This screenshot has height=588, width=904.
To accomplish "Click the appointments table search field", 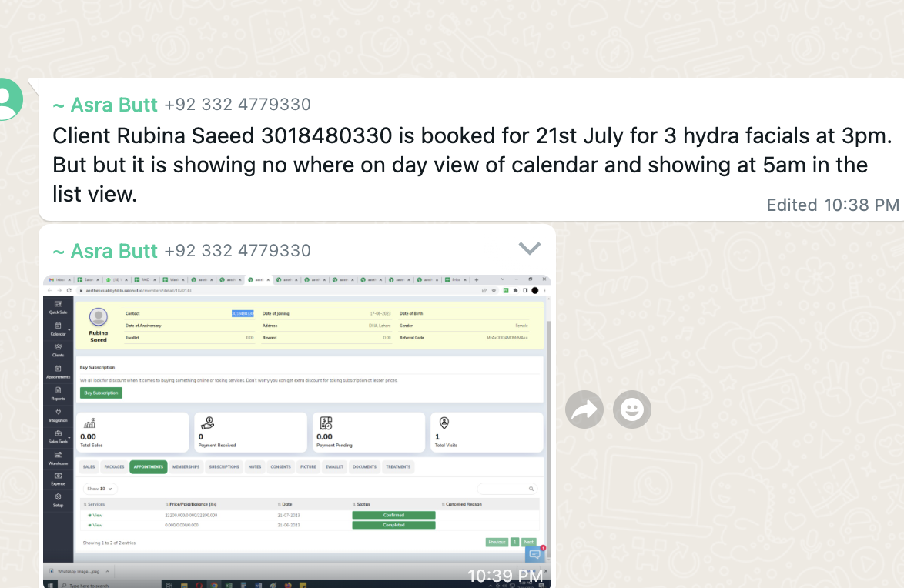I will (507, 489).
